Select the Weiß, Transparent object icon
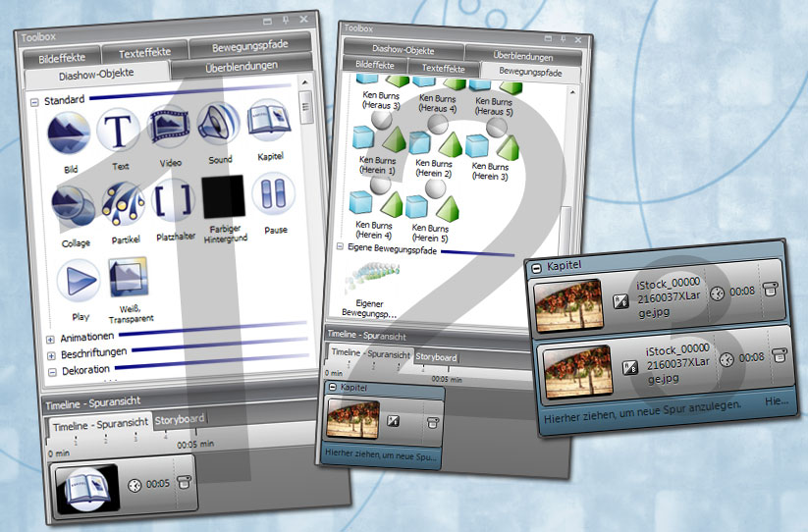 pos(129,278)
